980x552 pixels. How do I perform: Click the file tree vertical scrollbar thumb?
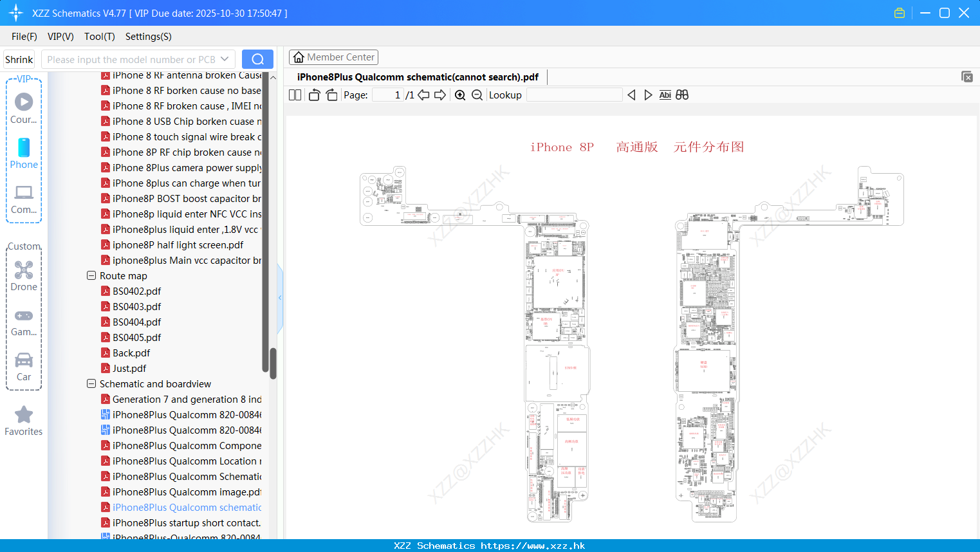273,363
